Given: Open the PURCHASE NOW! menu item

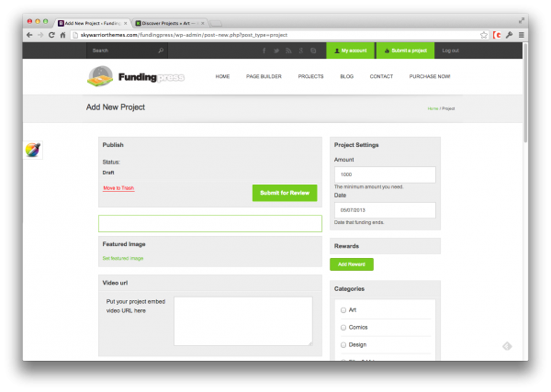Looking at the screenshot, I should pos(430,76).
